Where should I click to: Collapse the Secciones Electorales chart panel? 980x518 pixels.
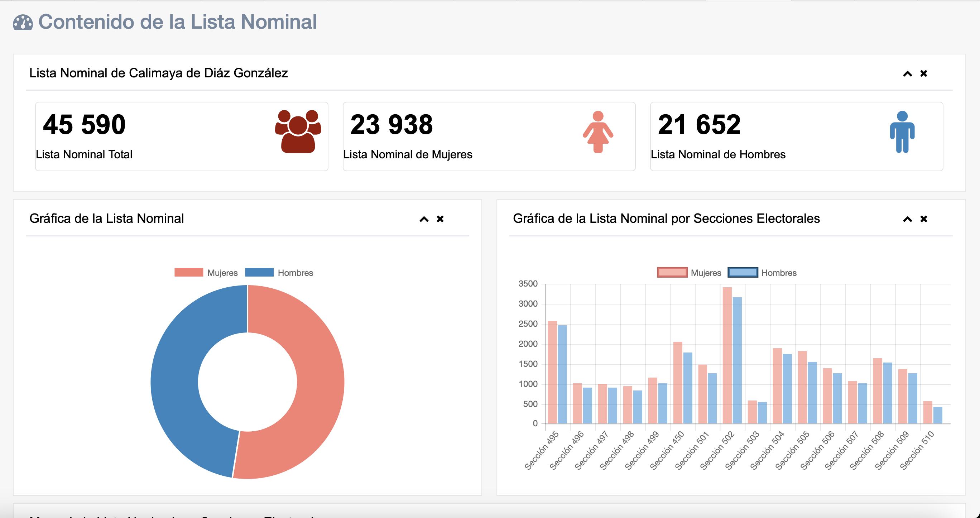click(907, 219)
